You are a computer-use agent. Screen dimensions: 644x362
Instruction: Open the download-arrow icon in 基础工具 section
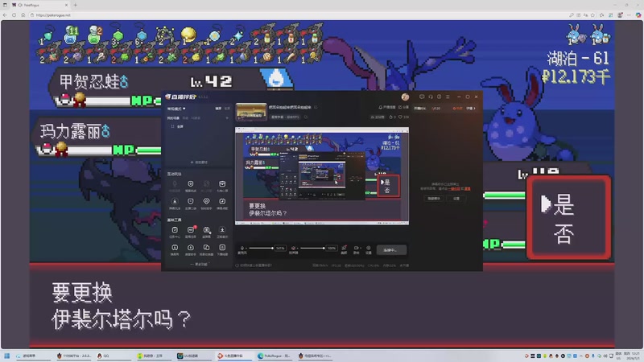(x=222, y=232)
